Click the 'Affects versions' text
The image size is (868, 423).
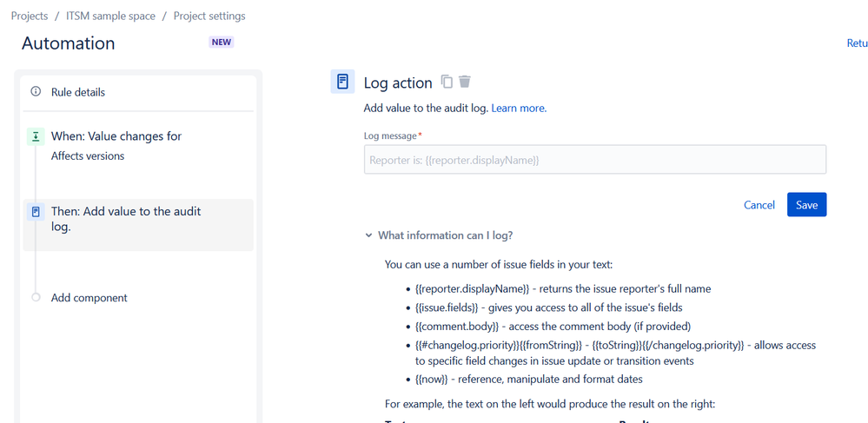tap(88, 156)
